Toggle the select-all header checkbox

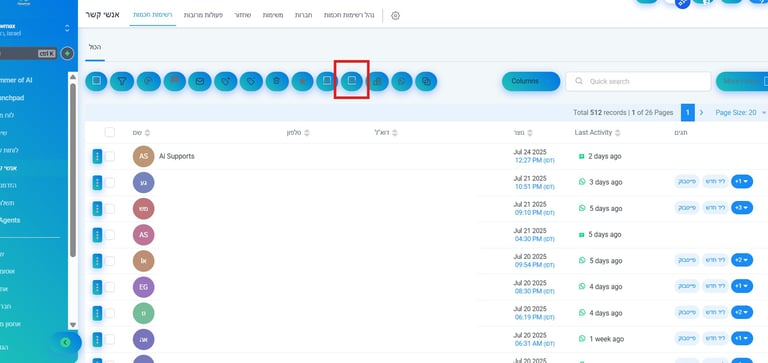pyautogui.click(x=110, y=132)
